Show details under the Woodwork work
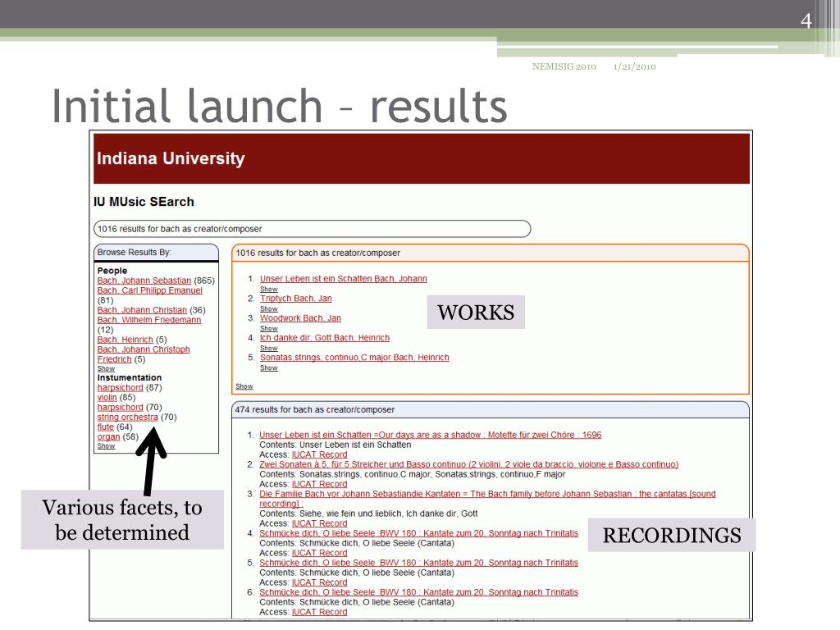Image resolution: width=840 pixels, height=630 pixels. point(269,328)
